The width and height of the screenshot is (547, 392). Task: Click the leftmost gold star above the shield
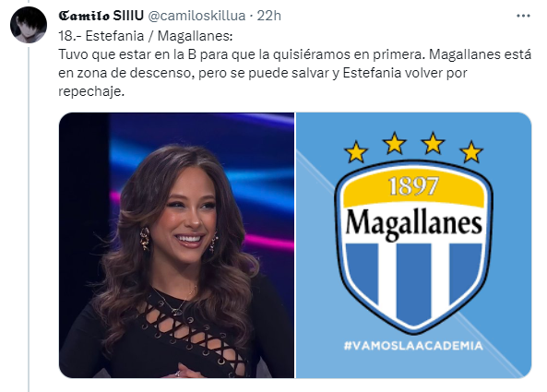(356, 151)
